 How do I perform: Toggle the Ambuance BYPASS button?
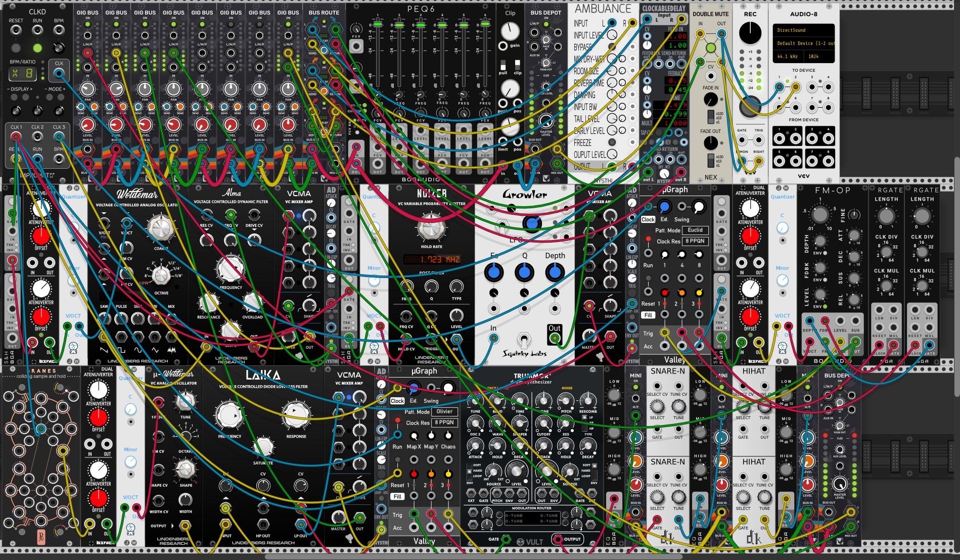click(x=612, y=47)
